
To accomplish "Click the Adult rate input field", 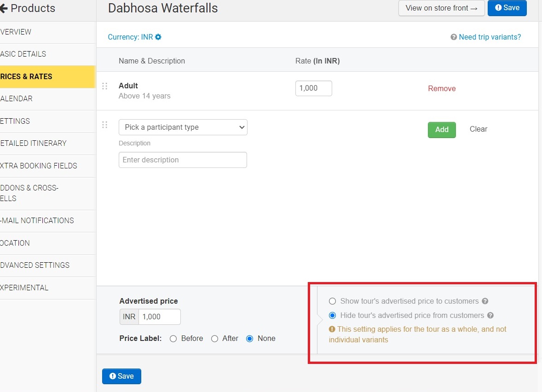I will pyautogui.click(x=313, y=88).
